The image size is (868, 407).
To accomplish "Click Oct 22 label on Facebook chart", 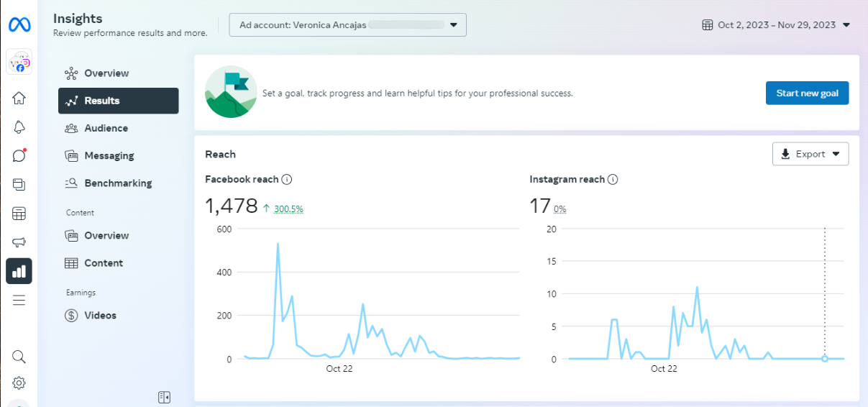I will pos(339,369).
